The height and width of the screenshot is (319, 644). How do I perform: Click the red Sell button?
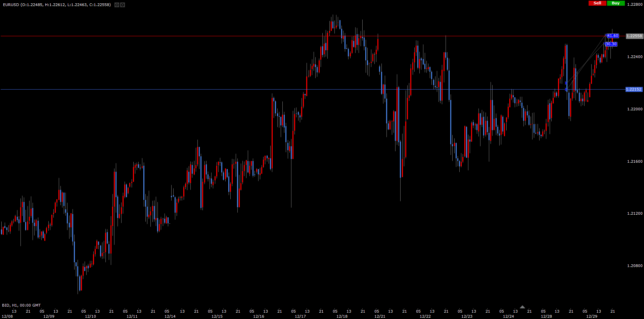597,3
